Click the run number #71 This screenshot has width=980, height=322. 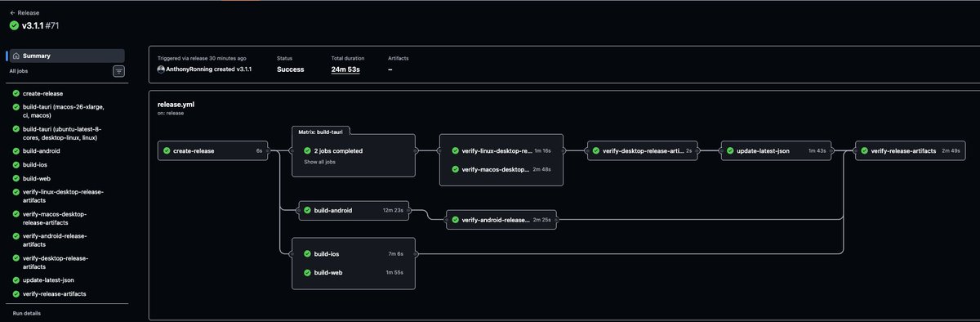click(x=51, y=26)
